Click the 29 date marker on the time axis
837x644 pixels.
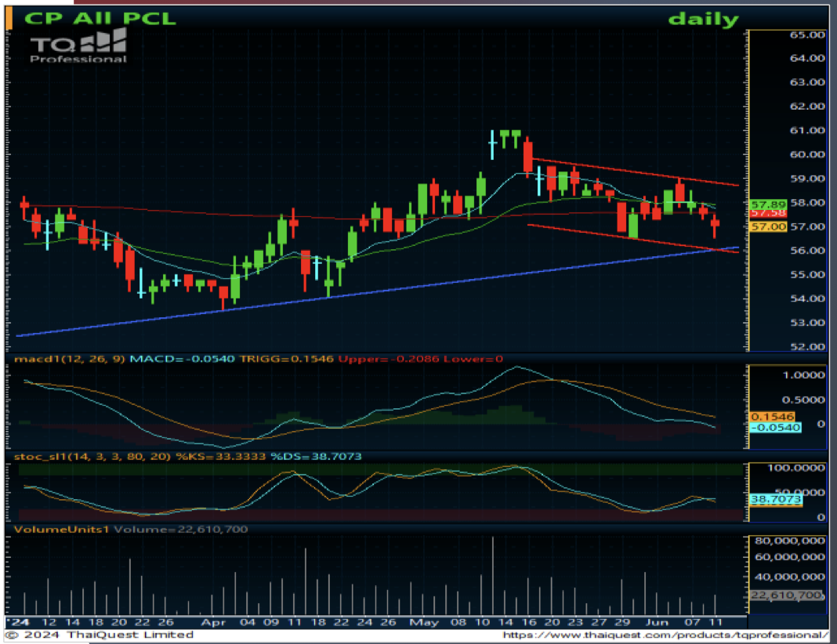pos(622,622)
